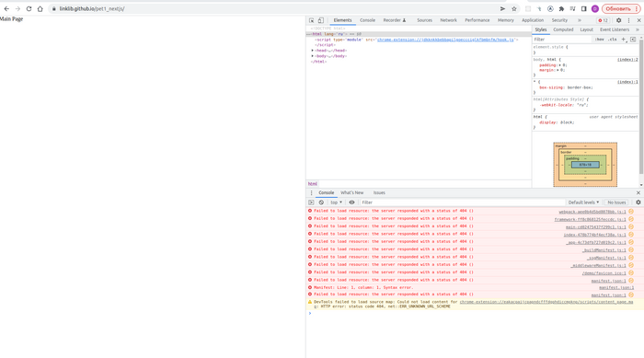The height and width of the screenshot is (358, 644).
Task: Add new style rule plus icon
Action: click(x=624, y=40)
